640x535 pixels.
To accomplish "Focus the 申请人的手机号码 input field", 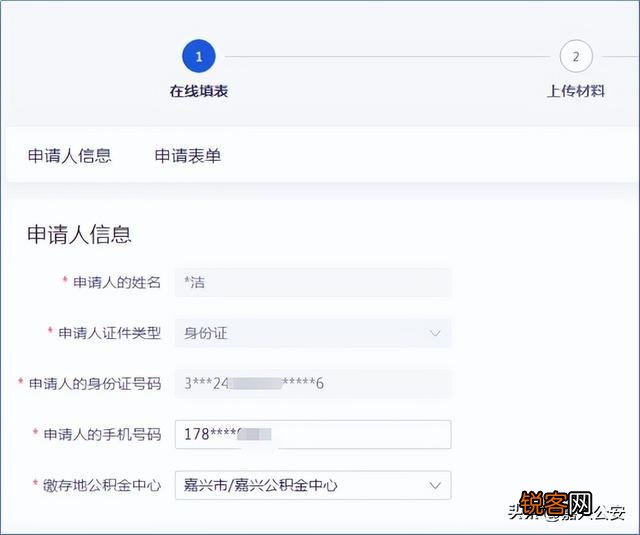I will (313, 434).
